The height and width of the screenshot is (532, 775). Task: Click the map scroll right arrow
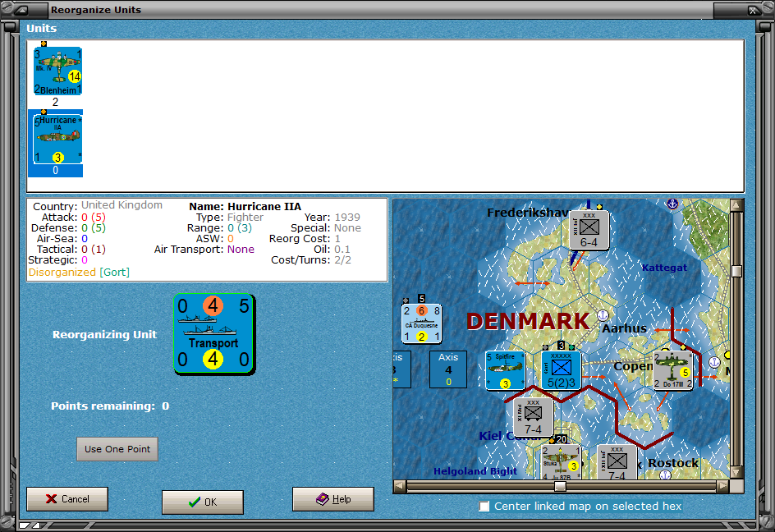[722, 486]
